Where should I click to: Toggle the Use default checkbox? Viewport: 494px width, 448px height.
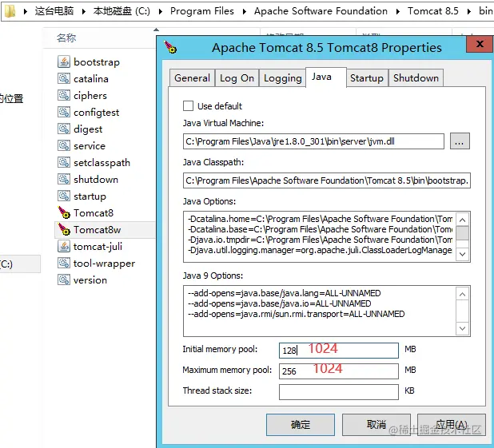[x=188, y=105]
